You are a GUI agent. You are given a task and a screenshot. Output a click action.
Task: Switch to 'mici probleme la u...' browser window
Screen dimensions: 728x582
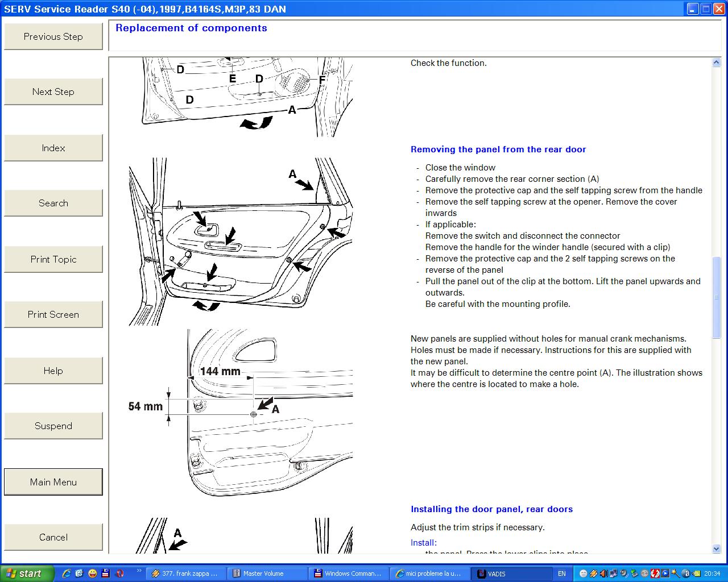click(431, 573)
